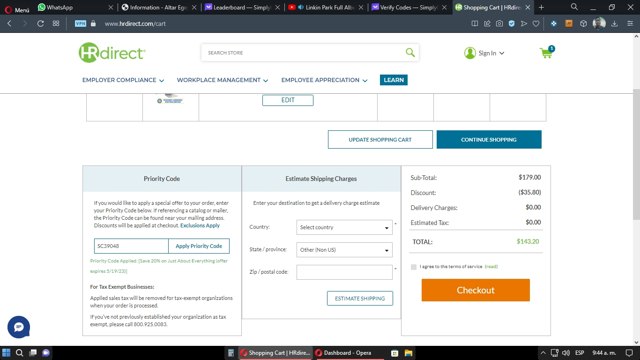Viewport: 640px width, 360px height.
Task: Open a new browser tab
Action: (541, 7)
